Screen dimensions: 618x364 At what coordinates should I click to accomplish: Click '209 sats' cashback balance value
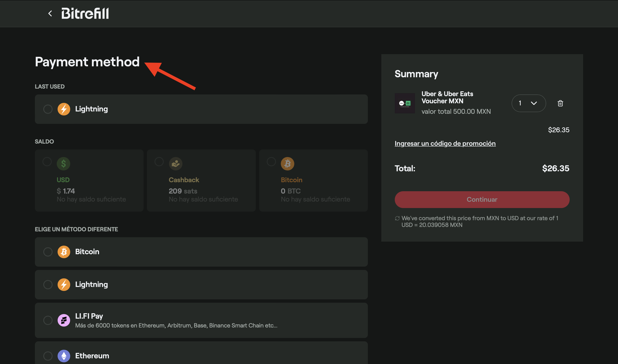[183, 191]
